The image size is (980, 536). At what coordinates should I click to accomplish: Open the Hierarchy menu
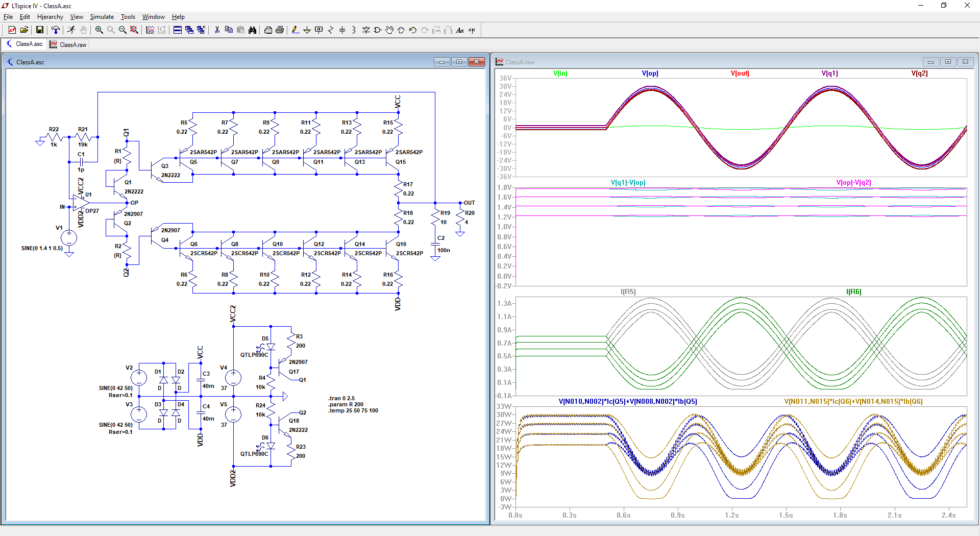pyautogui.click(x=50, y=17)
